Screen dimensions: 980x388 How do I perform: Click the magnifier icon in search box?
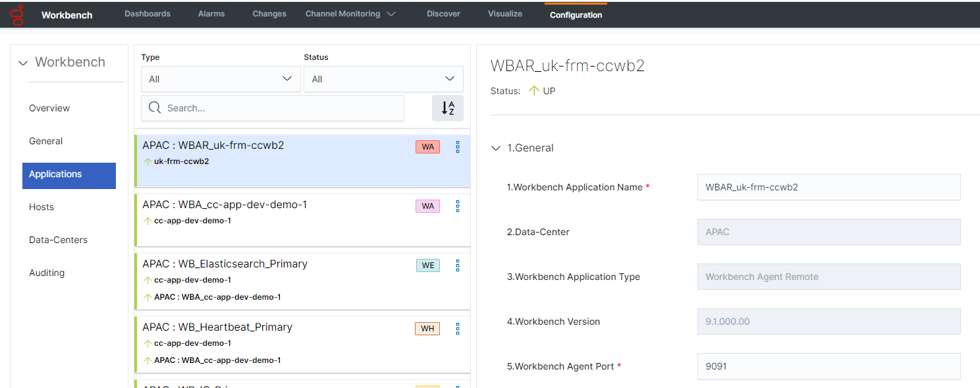click(x=155, y=108)
